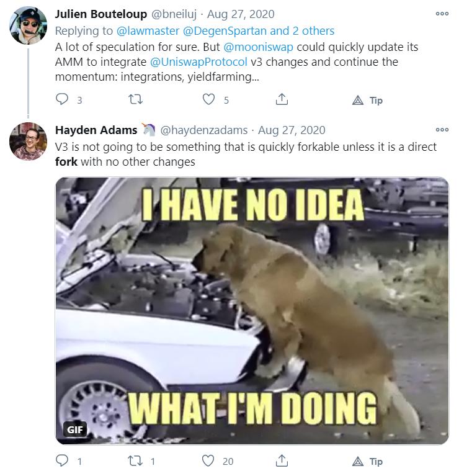Open more options on Hayden's tweet
459x476 pixels.
point(442,130)
